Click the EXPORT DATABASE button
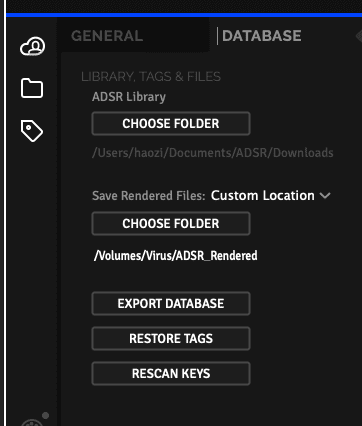 (171, 304)
